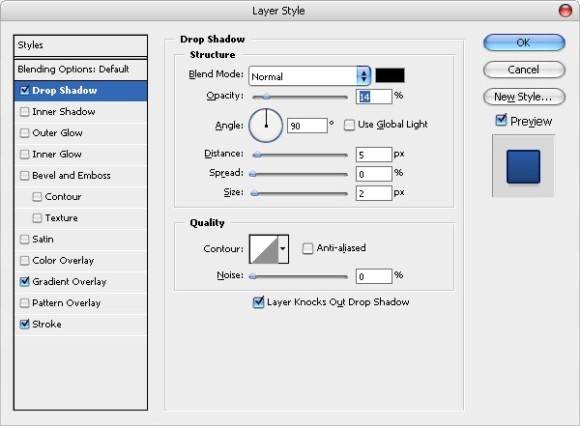Toggle the Preview checkbox
Screen dimensions: 580x426
(x=501, y=120)
